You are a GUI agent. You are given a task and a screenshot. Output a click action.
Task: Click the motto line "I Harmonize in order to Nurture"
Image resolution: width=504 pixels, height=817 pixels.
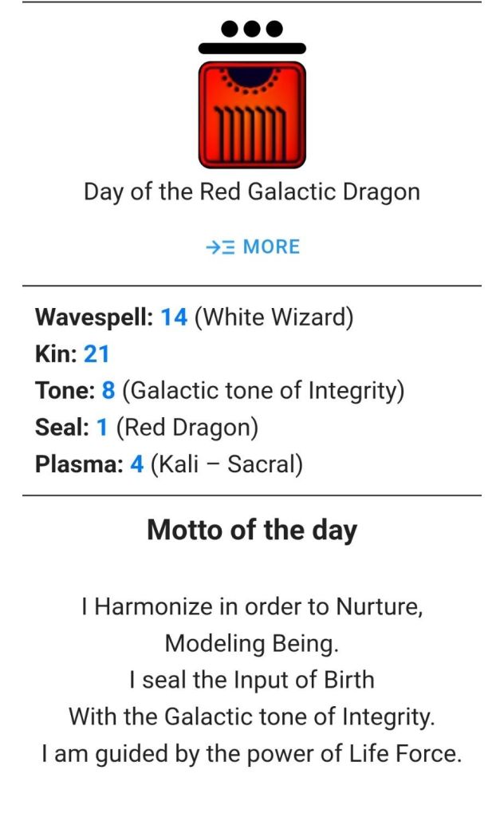tap(252, 606)
